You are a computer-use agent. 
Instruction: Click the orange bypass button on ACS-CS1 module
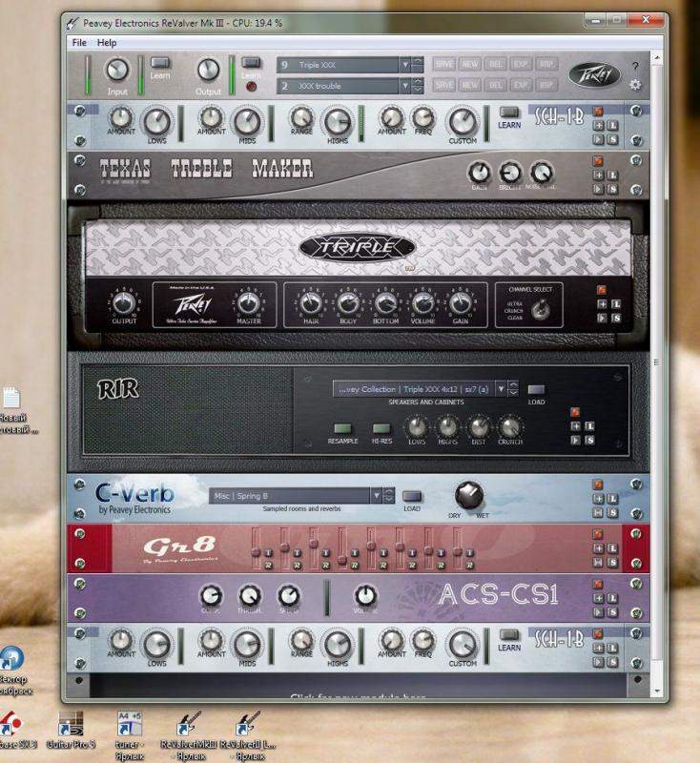pyautogui.click(x=598, y=585)
